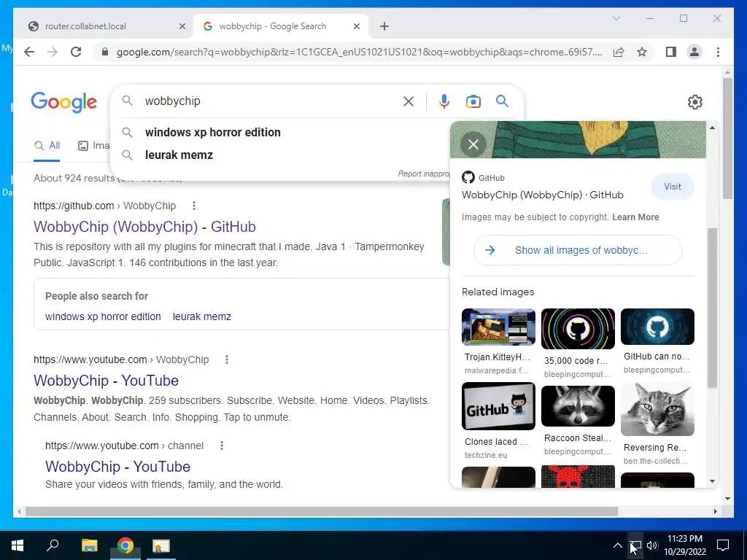Bookmark this page with the star icon
The image size is (747, 560).
(642, 52)
